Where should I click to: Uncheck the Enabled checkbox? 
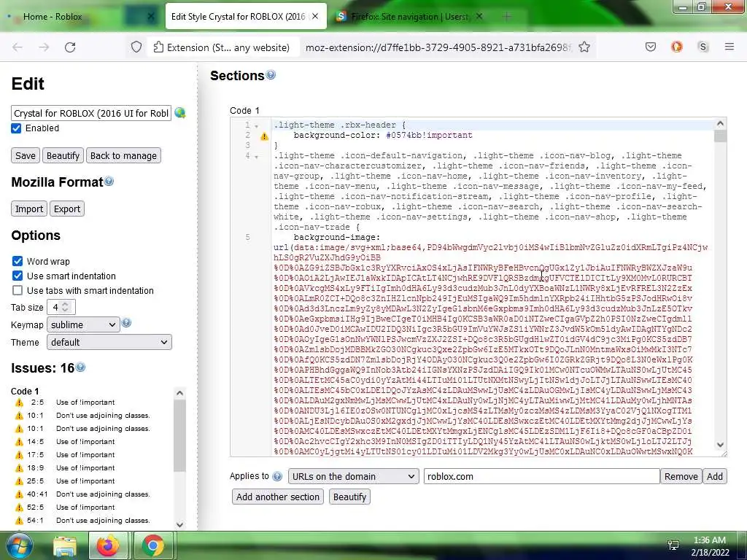pyautogui.click(x=16, y=128)
